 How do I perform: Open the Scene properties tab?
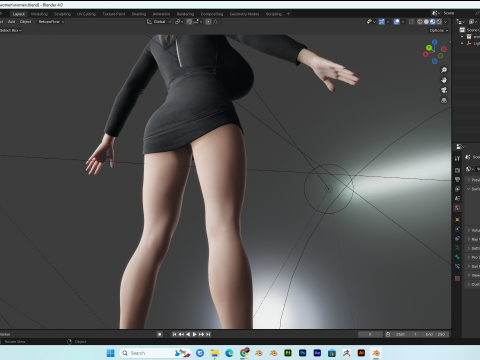457,198
